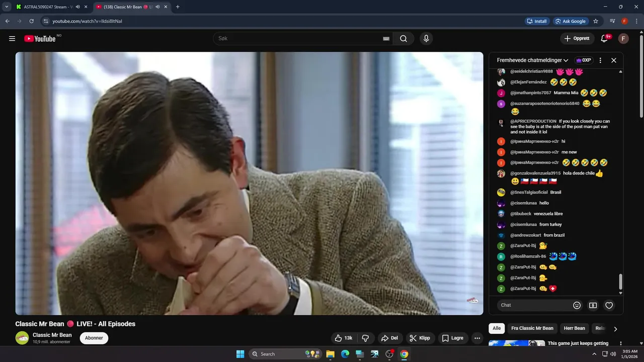Click Ask Google button
The width and height of the screenshot is (644, 362).
click(x=571, y=21)
